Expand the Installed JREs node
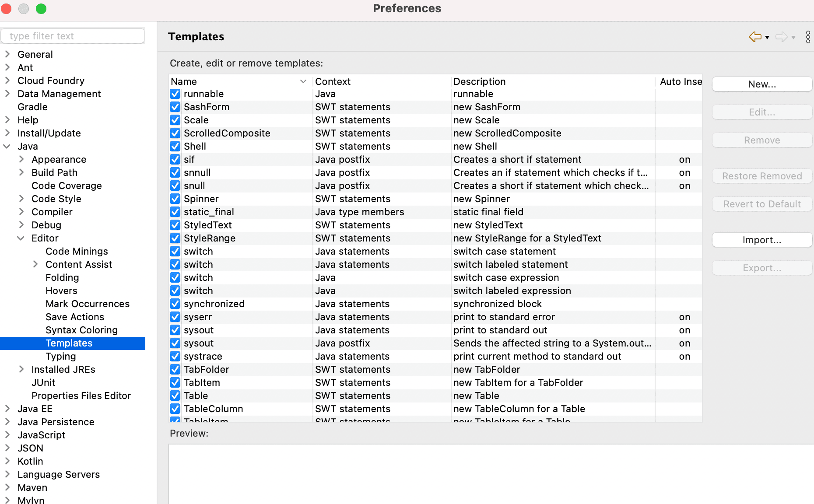 (x=21, y=369)
